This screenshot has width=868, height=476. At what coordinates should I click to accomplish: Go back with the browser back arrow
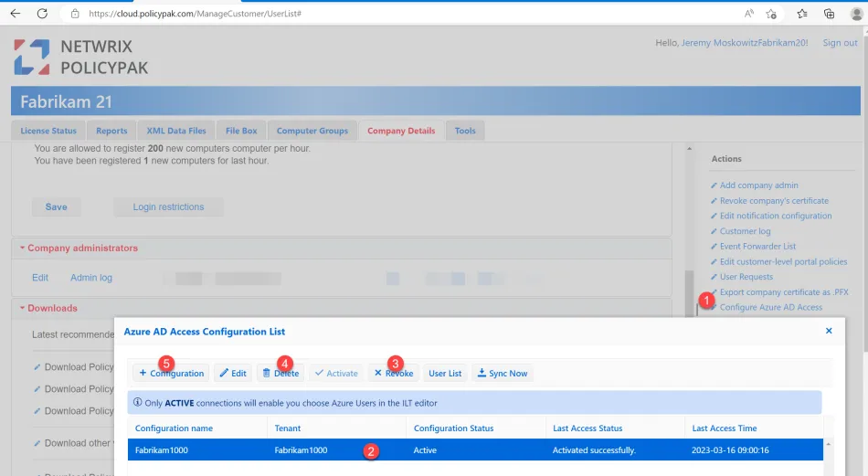coord(15,14)
